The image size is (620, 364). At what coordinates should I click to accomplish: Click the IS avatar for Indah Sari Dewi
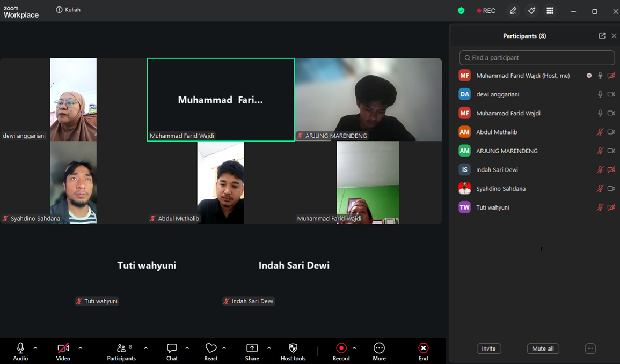pos(465,170)
